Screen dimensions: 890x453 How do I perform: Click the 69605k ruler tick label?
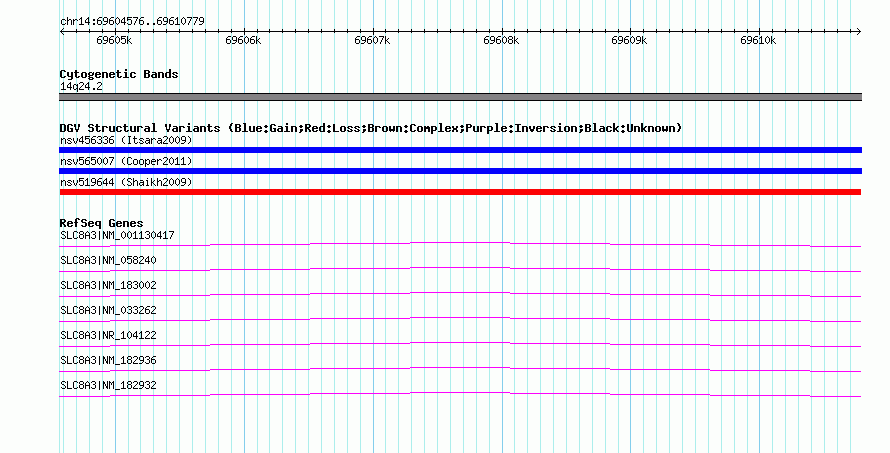[x=114, y=40]
